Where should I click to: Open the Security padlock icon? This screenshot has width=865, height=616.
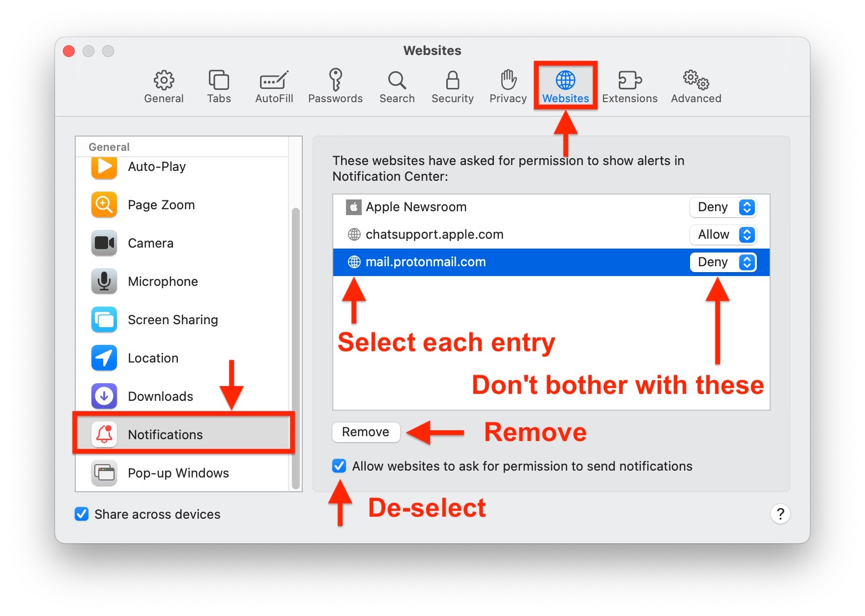click(x=452, y=80)
